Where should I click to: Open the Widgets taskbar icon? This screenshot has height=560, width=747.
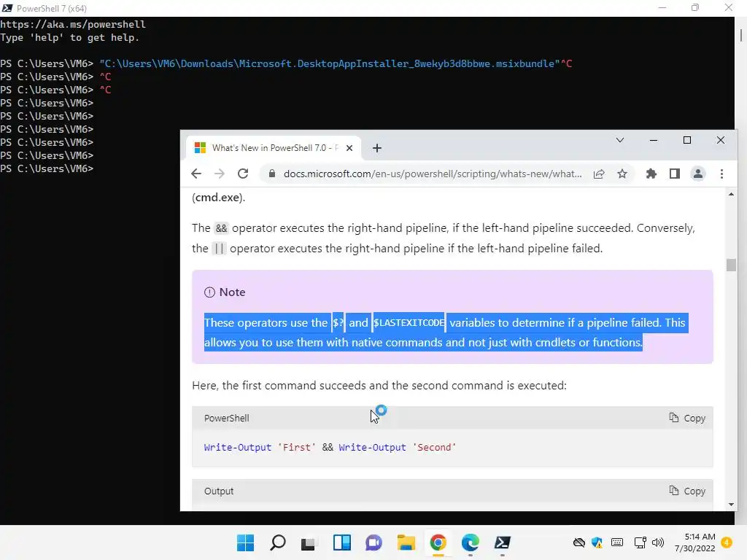pos(341,542)
